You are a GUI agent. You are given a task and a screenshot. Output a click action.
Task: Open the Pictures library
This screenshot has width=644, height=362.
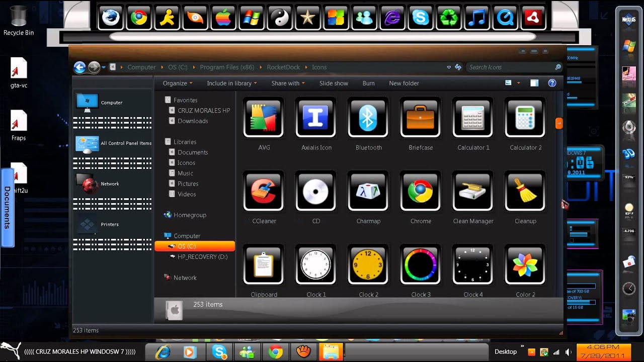pos(188,184)
